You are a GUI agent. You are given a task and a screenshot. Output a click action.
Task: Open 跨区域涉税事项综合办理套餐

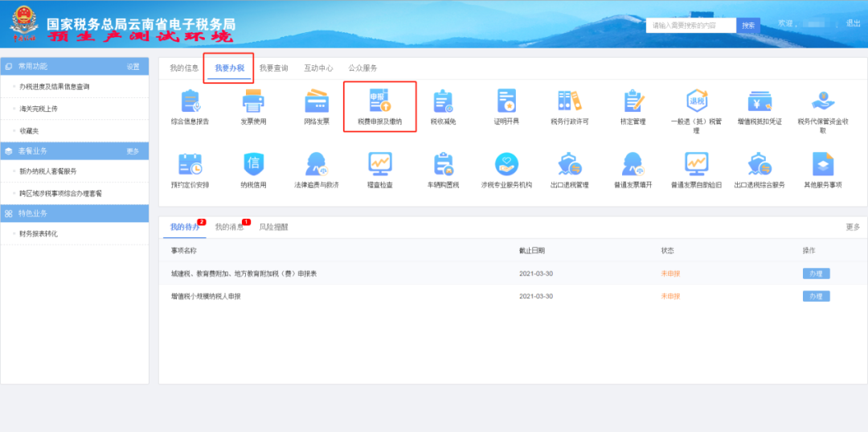61,193
